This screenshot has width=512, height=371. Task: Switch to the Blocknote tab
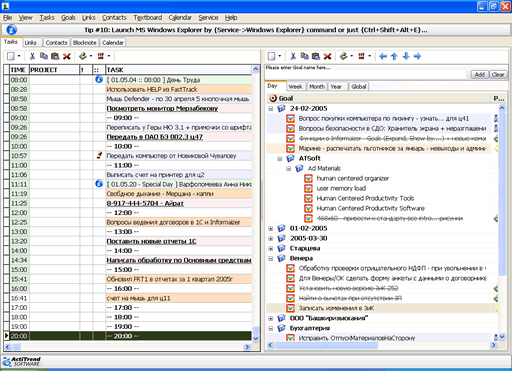85,43
